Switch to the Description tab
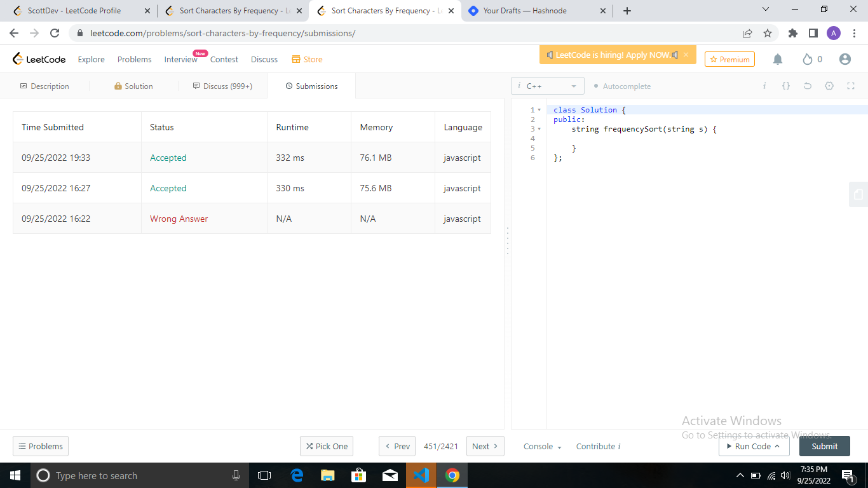The width and height of the screenshot is (868, 488). pyautogui.click(x=44, y=86)
